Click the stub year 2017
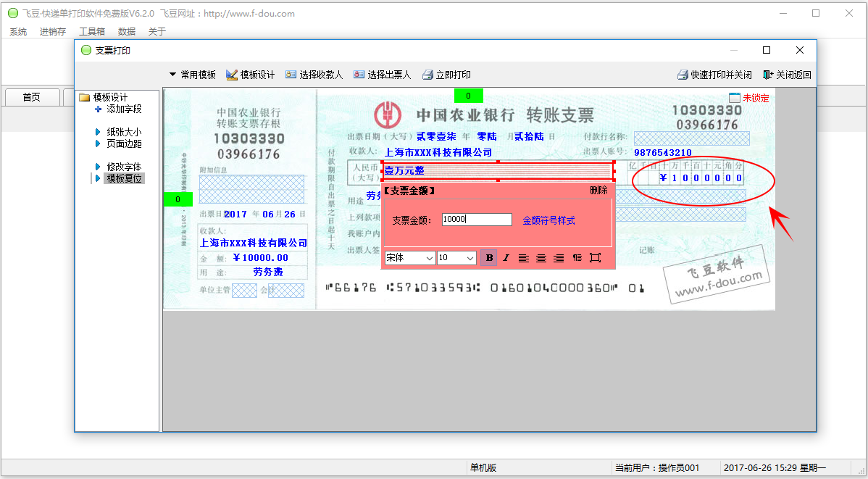 [x=235, y=214]
